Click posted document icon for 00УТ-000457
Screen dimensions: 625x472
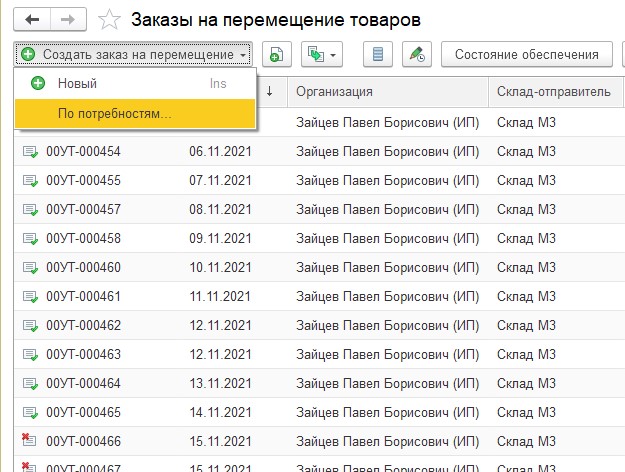[30, 210]
